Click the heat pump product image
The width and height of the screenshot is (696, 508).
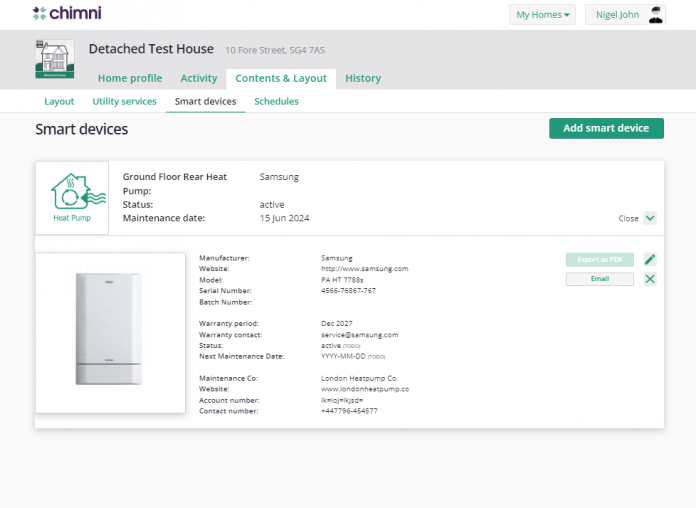pyautogui.click(x=110, y=332)
